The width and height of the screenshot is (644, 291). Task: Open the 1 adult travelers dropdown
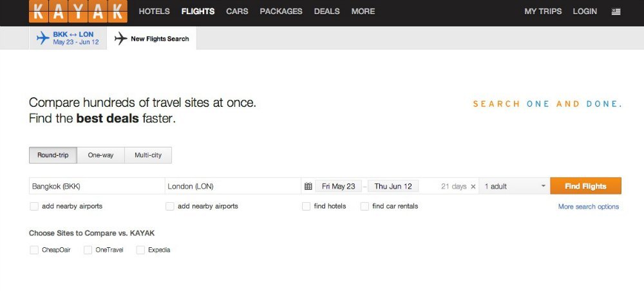coord(515,186)
